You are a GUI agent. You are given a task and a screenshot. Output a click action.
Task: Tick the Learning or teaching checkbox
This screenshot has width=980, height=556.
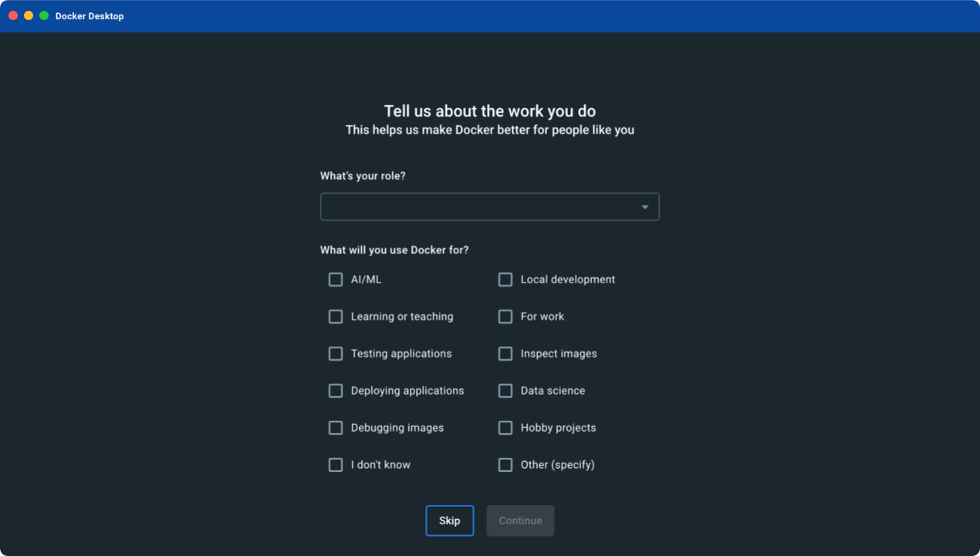coord(336,317)
